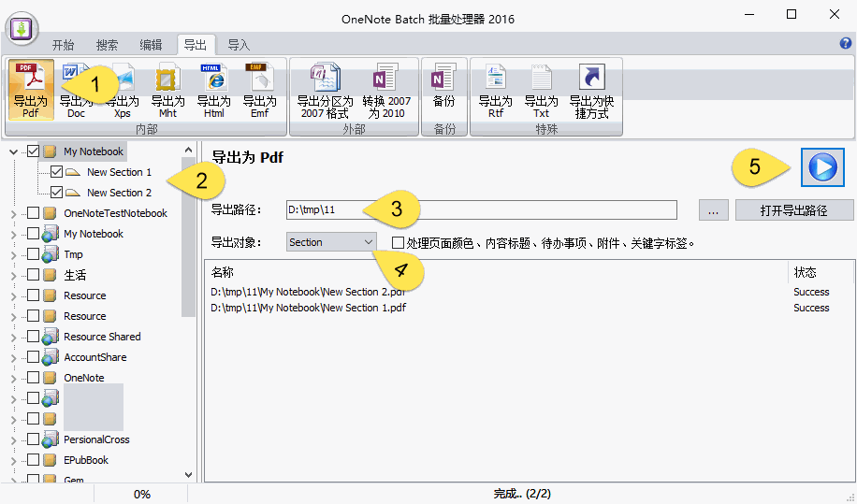Click the EPubBook notebook icon
This screenshot has height=504, width=857.
51,460
